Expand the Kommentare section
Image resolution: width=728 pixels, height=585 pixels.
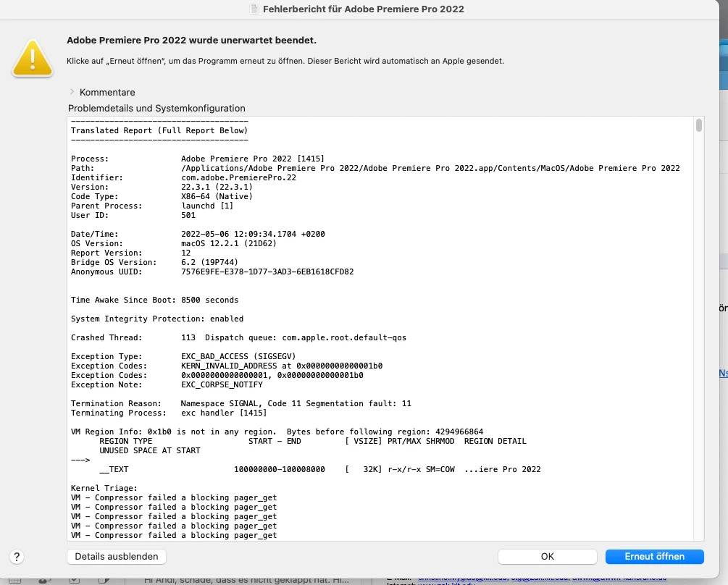[x=72, y=92]
